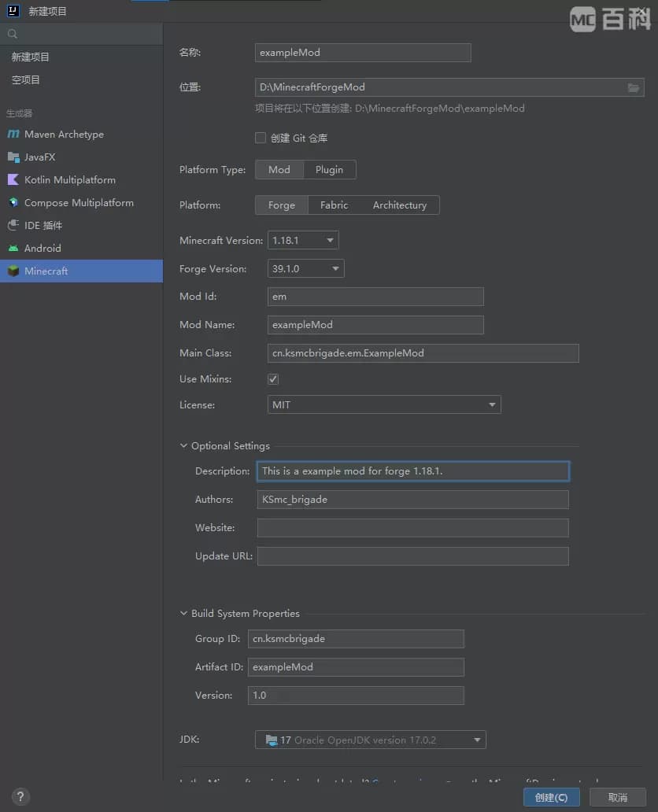
Task: Click the IDE plugin generator icon
Action: (13, 225)
